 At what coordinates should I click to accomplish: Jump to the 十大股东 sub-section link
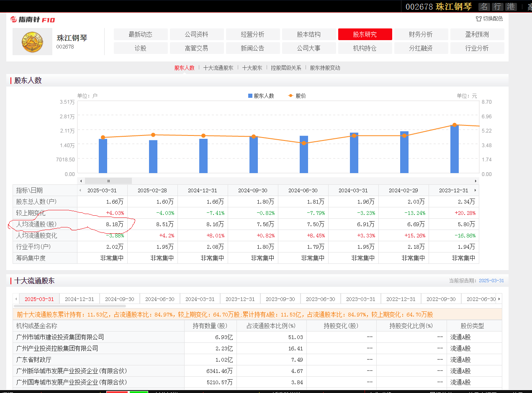[252, 68]
